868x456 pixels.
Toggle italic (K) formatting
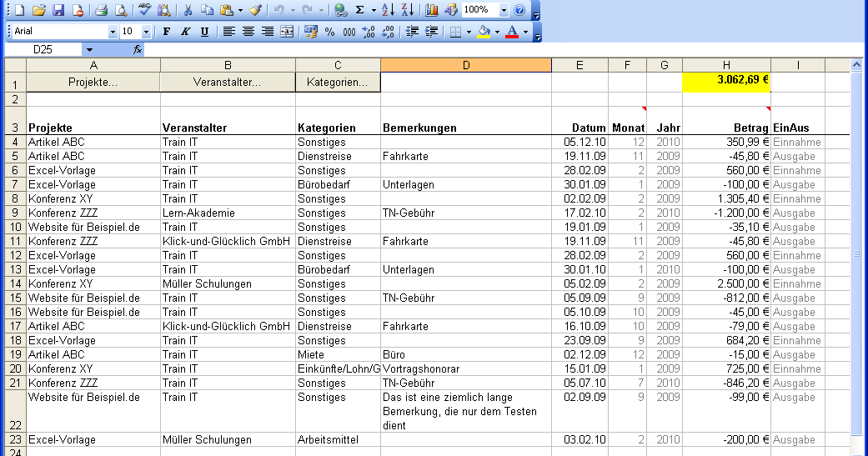click(x=185, y=32)
